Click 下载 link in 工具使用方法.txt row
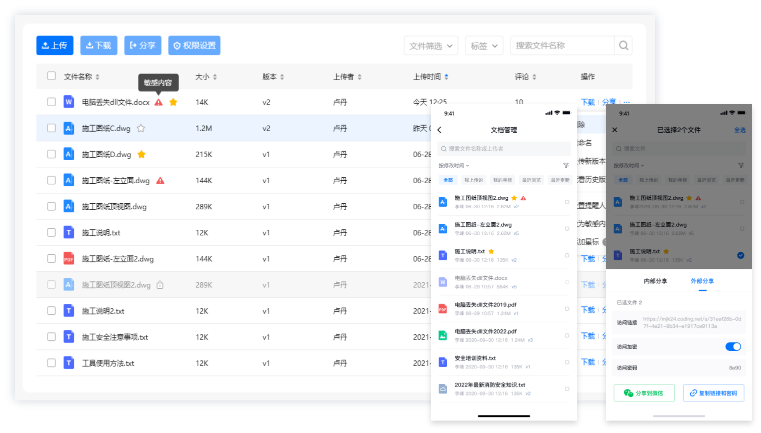761x433 pixels. (588, 362)
